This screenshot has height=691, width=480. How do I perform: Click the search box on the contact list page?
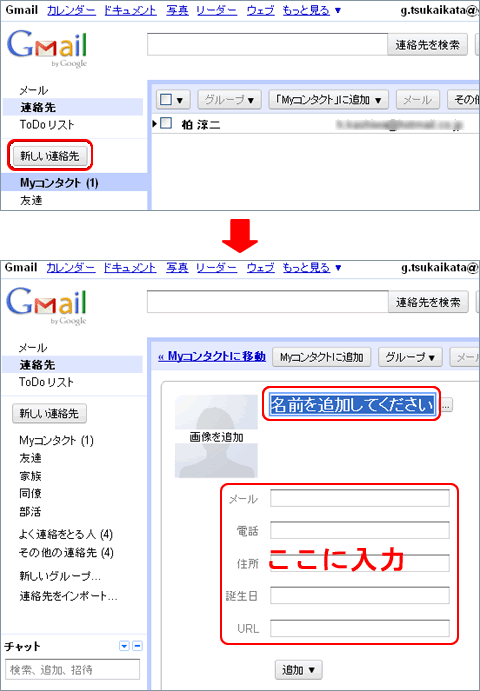click(x=267, y=45)
